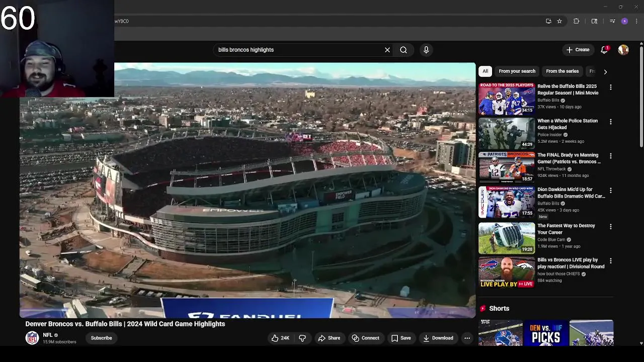Screen dimensions: 644x362
Task: Open the browser media controls icon
Action: click(612, 21)
